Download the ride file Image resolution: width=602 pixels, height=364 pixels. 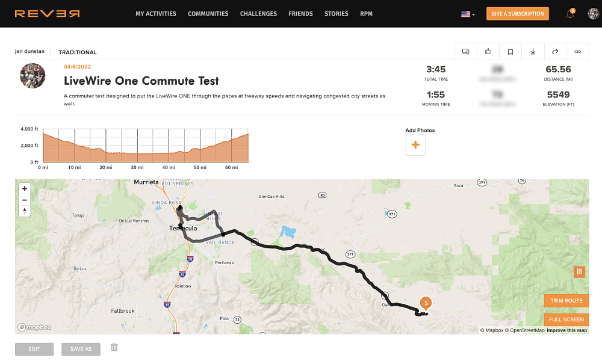(x=533, y=52)
